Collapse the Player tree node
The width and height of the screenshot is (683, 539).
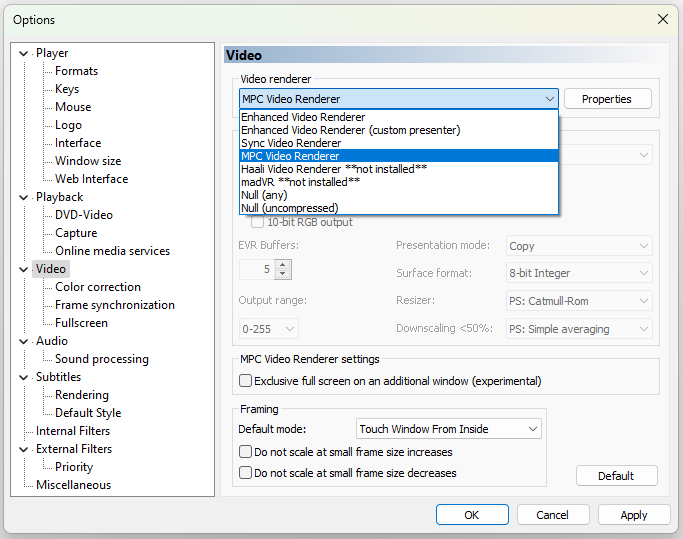coord(24,54)
